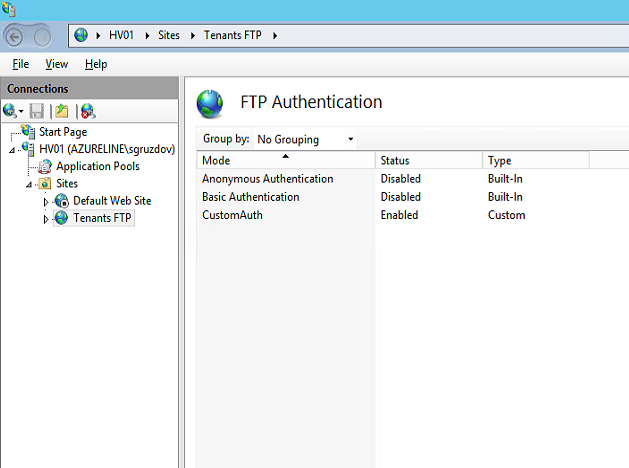Click Built-In type of Anonymous Authentication
The width and height of the screenshot is (629, 468).
click(x=505, y=179)
